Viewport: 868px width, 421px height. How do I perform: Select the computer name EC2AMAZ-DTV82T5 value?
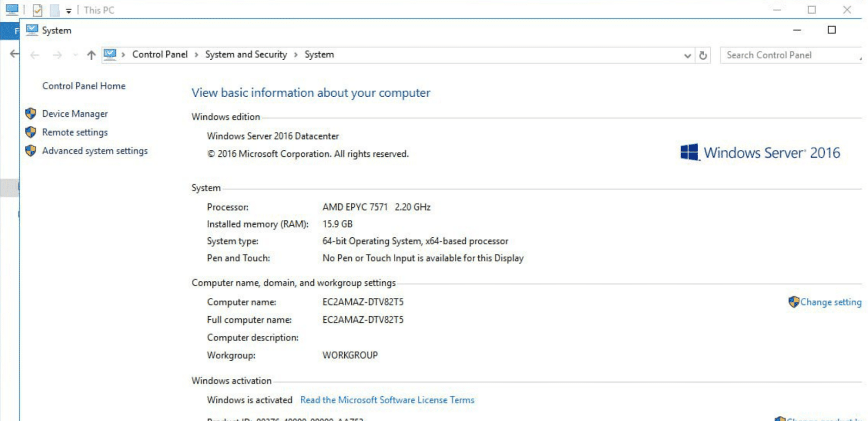(x=363, y=302)
